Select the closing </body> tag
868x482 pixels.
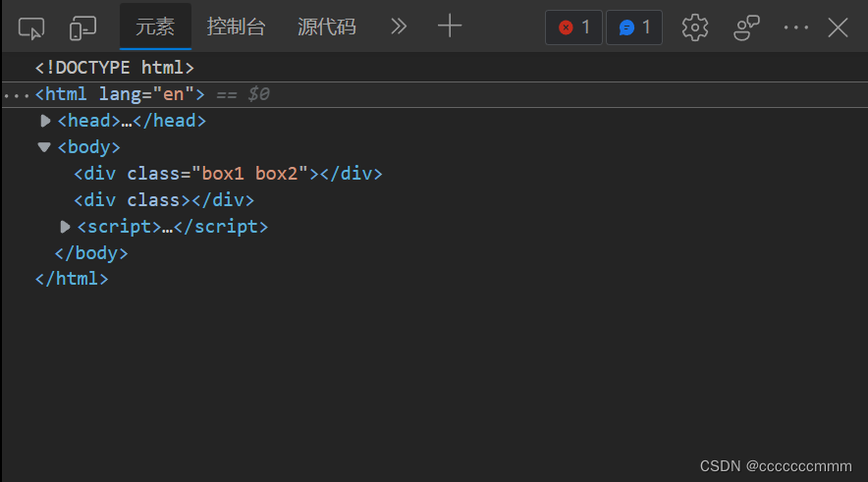91,253
